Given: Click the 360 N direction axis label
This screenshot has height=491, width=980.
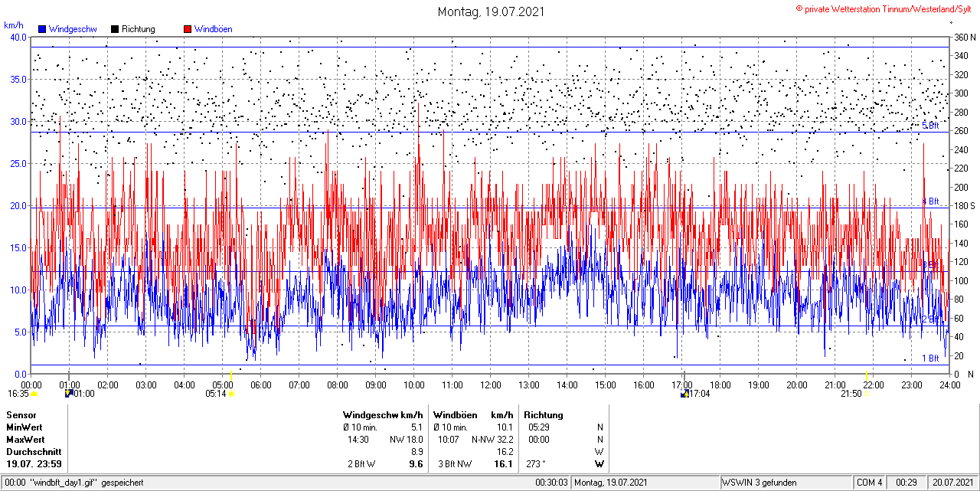Looking at the screenshot, I should pos(965,37).
